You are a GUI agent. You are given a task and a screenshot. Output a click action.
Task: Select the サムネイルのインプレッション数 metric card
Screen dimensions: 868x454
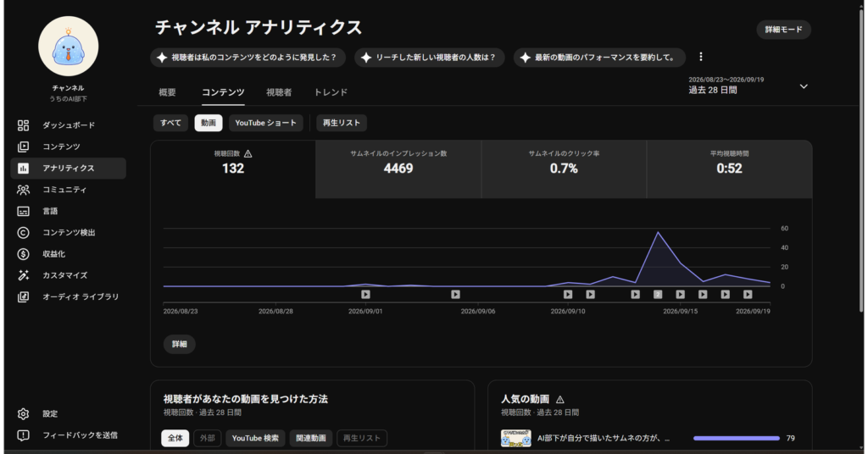pyautogui.click(x=398, y=169)
